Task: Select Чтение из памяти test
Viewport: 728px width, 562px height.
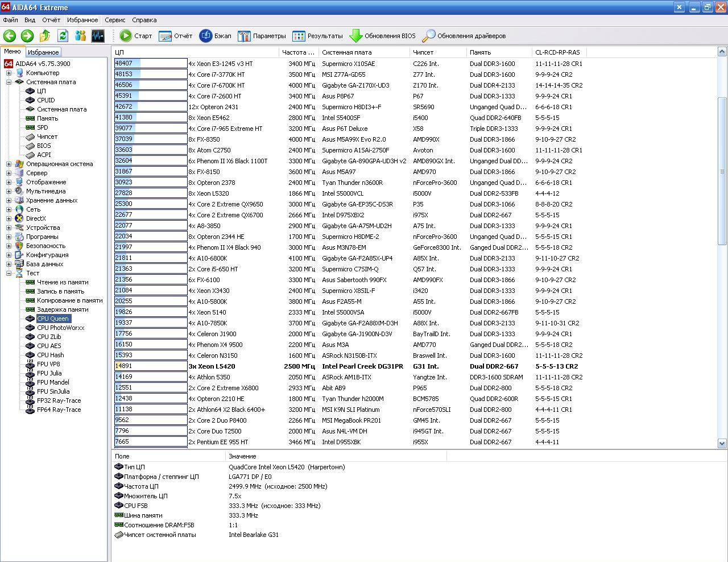Action: (63, 282)
